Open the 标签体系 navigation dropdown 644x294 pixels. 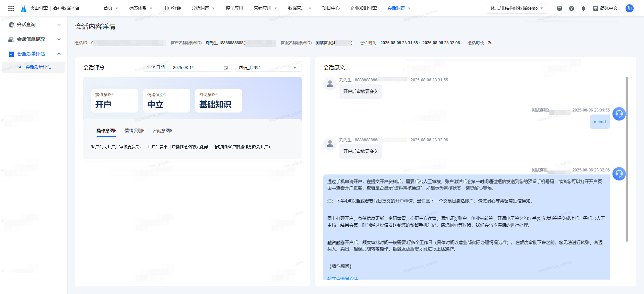click(x=141, y=8)
